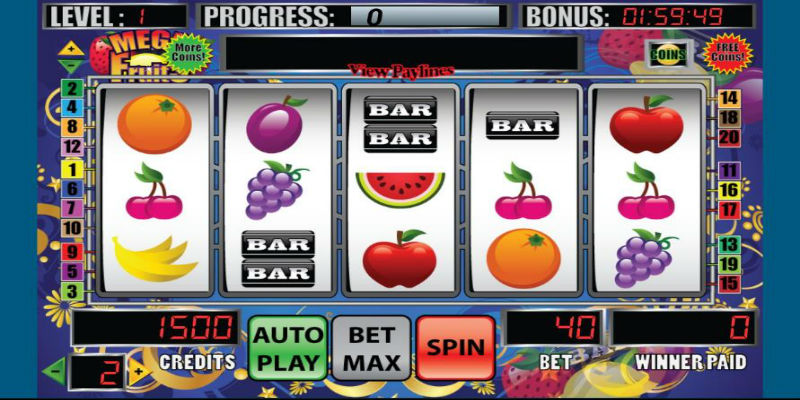
Task: Click the Progress bar showing 0
Action: tap(425, 16)
